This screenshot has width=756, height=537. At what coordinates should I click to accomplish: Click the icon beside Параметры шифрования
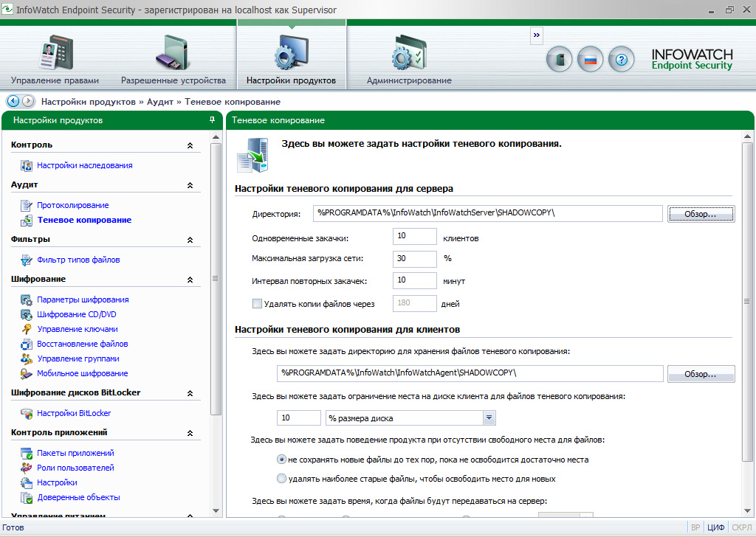pyautogui.click(x=27, y=300)
